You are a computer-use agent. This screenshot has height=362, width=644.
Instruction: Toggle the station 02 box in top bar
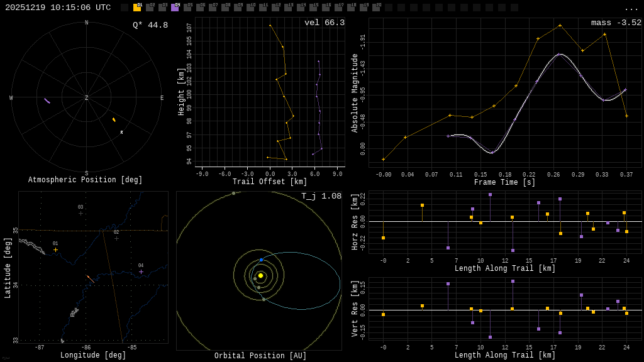(150, 8)
